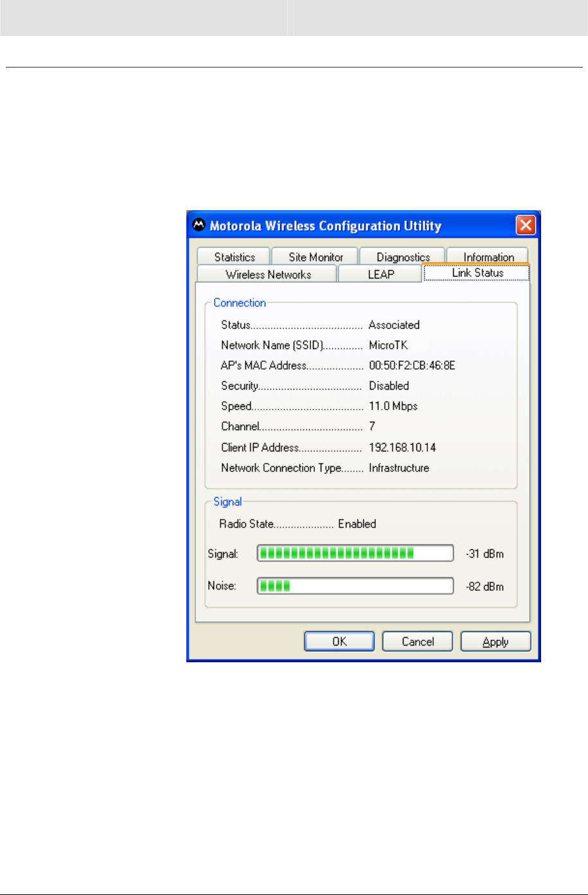Switch to the Site Monitor tab

(x=315, y=257)
